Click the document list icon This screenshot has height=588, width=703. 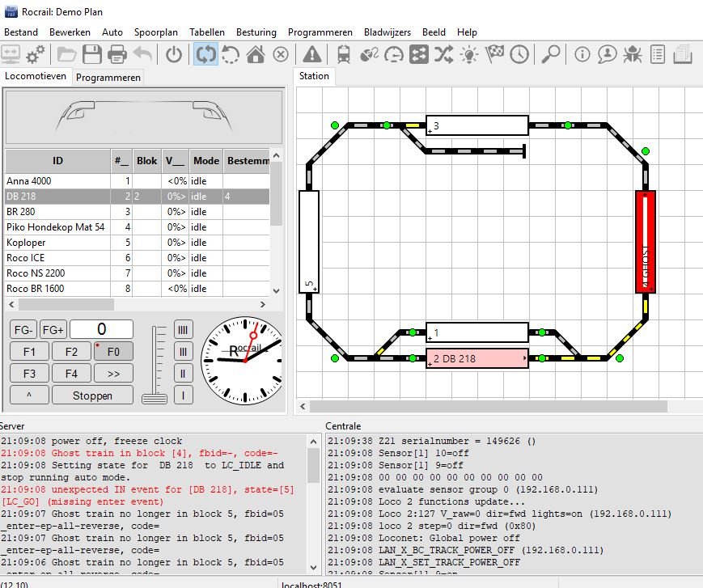pyautogui.click(x=657, y=55)
